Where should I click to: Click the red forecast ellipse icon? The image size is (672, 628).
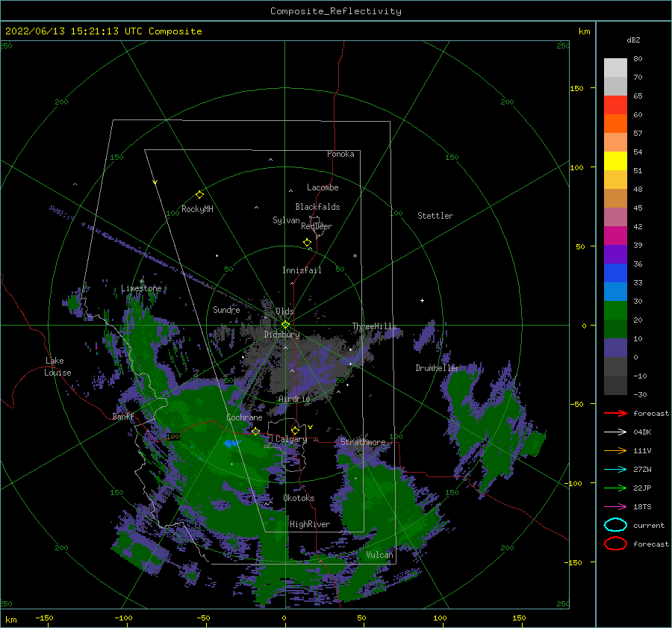(x=615, y=544)
